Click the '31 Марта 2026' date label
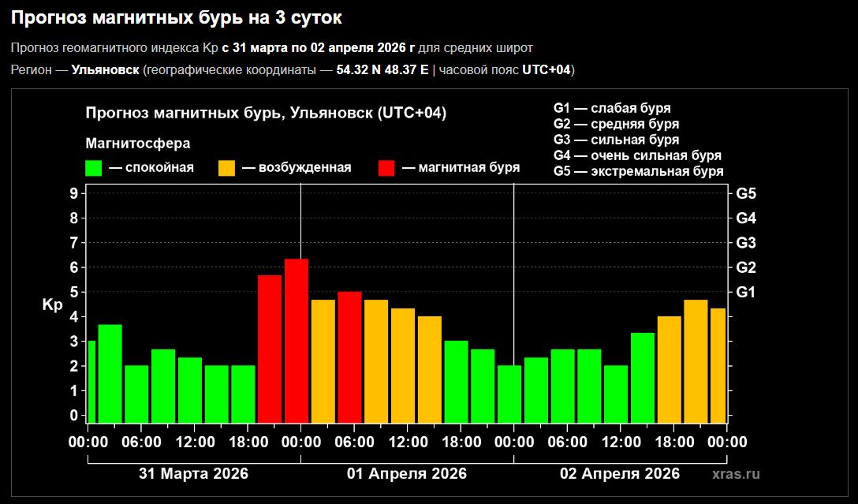858x504 pixels. click(x=193, y=474)
